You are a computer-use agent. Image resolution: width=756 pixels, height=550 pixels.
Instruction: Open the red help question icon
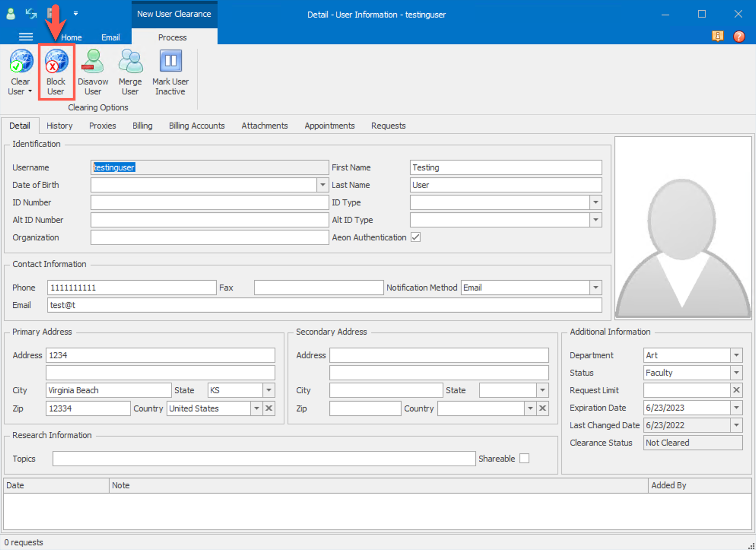tap(739, 37)
